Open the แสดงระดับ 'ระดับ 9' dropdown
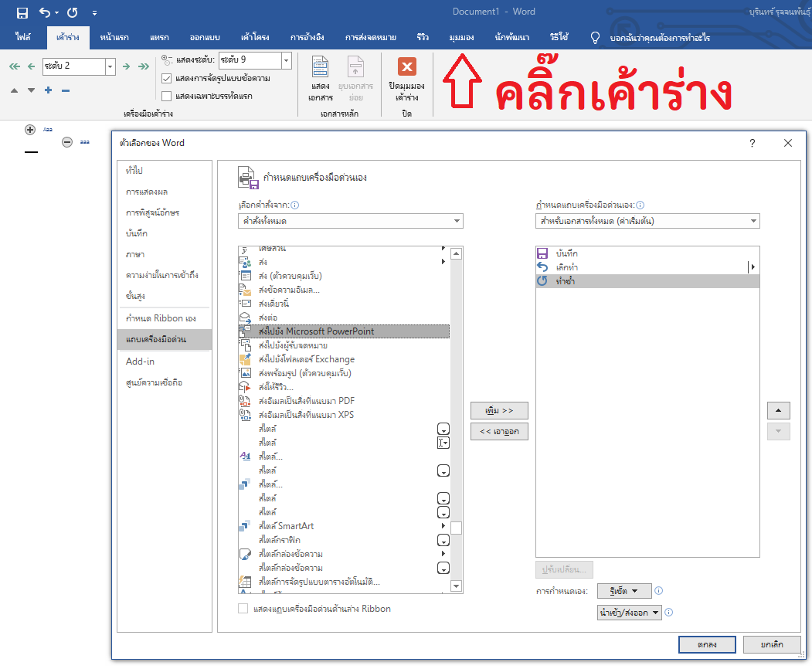 tap(287, 60)
